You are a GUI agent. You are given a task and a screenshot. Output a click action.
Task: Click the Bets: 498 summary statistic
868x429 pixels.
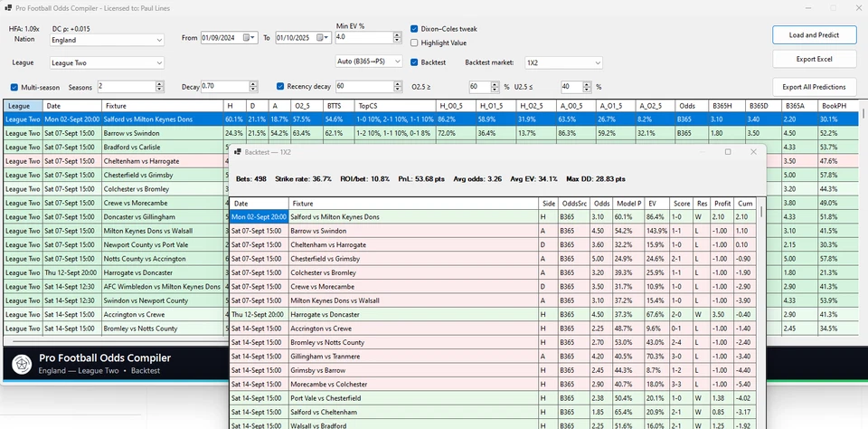(251, 179)
